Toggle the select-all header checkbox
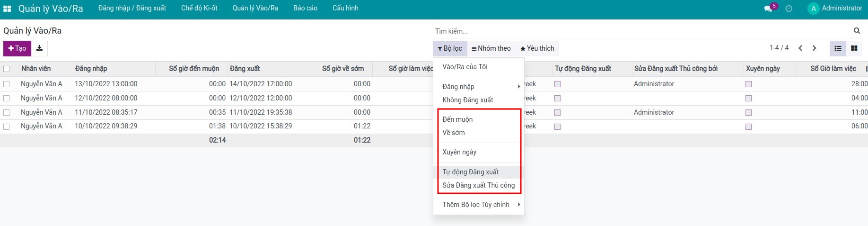The image size is (868, 226). pos(7,69)
